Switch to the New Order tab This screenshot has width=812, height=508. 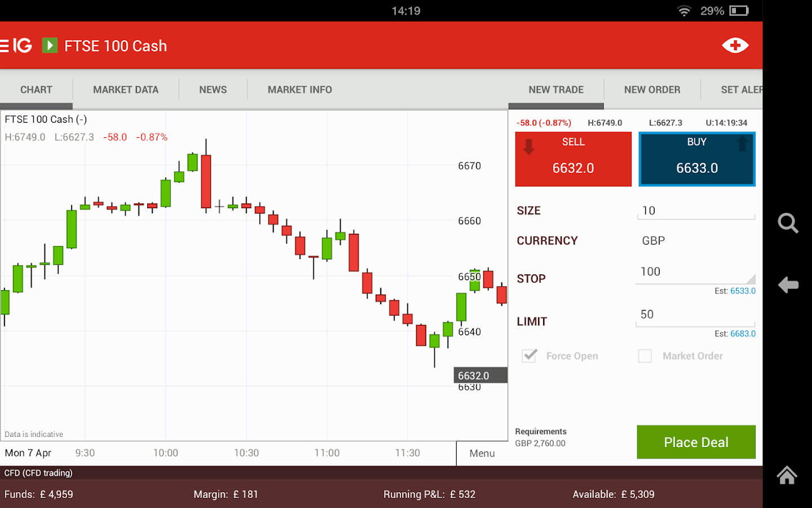pyautogui.click(x=652, y=90)
